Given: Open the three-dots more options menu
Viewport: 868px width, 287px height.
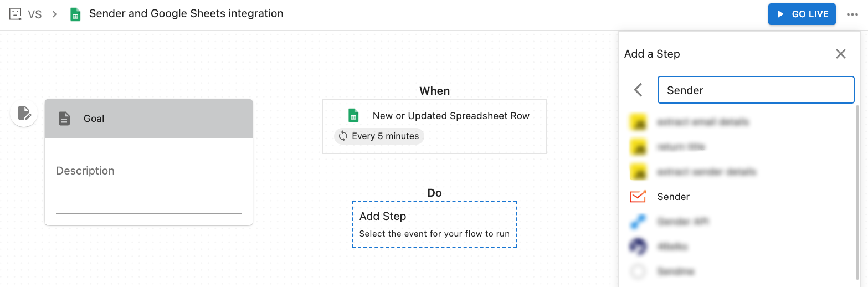Looking at the screenshot, I should (852, 14).
